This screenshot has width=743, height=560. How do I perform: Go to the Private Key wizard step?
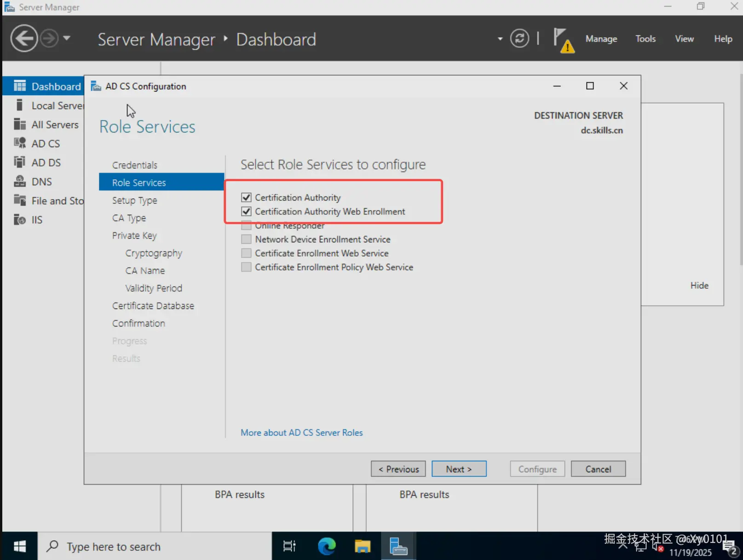click(x=134, y=235)
